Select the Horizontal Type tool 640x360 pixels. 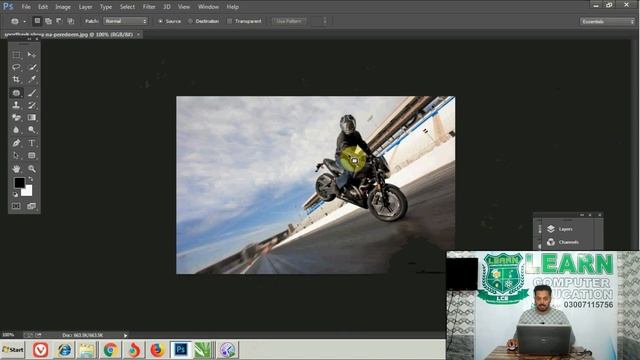coord(32,143)
